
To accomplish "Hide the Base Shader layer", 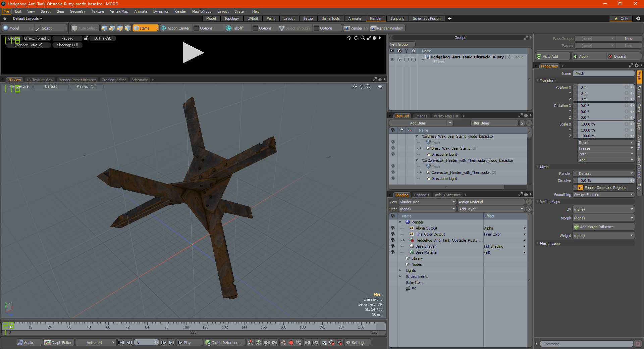I will point(392,246).
